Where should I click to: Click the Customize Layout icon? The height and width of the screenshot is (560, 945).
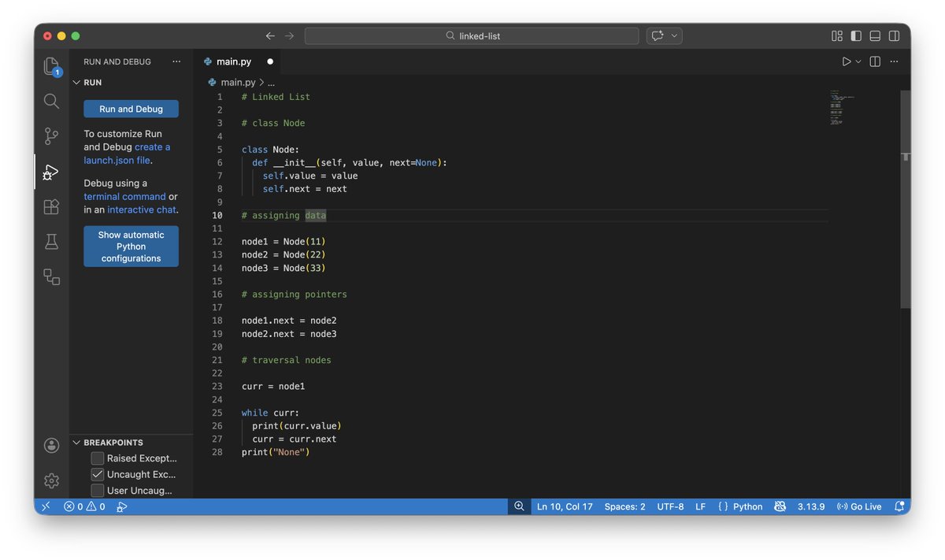tap(837, 36)
